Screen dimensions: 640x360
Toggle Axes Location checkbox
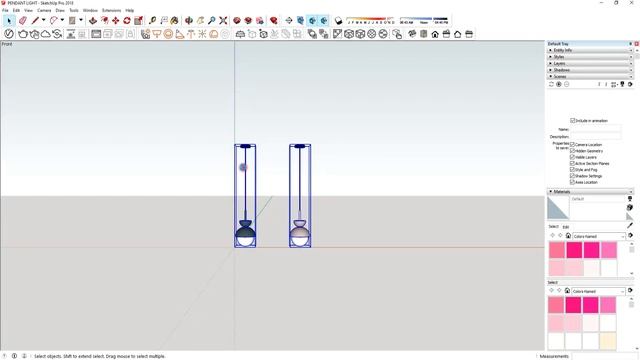coord(572,182)
